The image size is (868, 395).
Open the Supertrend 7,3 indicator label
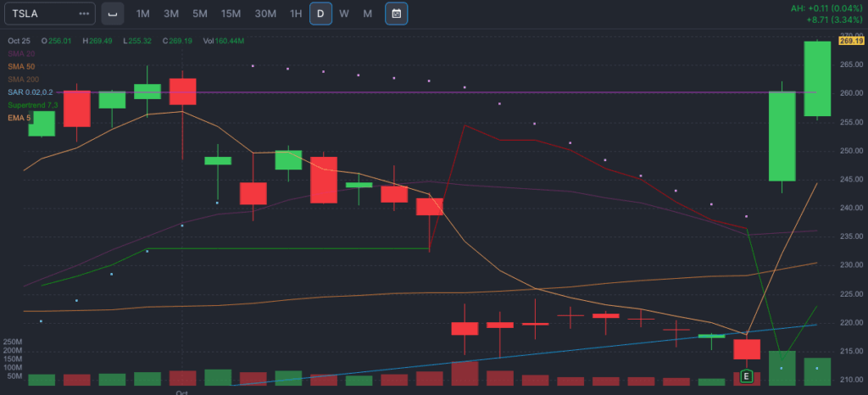coord(31,104)
